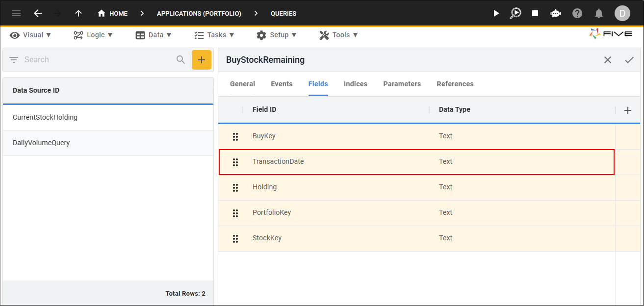This screenshot has width=644, height=306.
Task: Switch to the Parameters tab
Action: tap(402, 84)
